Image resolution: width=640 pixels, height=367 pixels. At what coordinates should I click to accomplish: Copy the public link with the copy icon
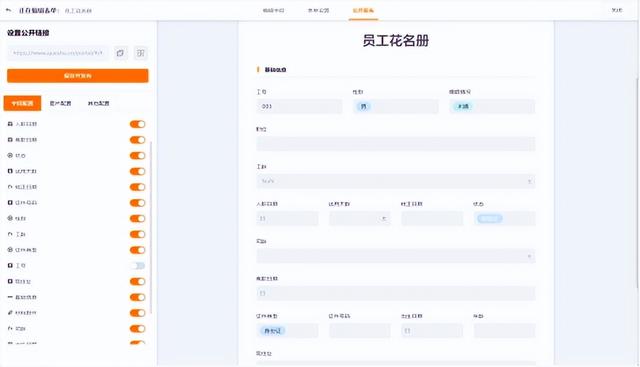[x=120, y=53]
